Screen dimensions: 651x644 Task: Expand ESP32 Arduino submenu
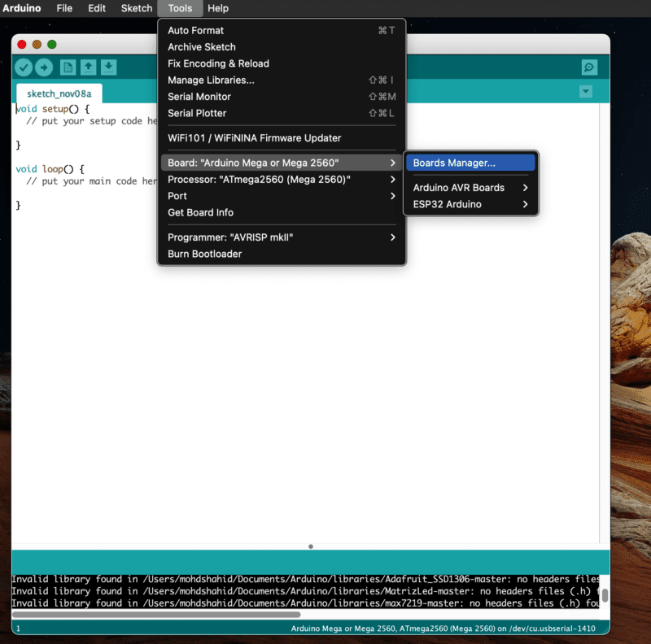470,204
